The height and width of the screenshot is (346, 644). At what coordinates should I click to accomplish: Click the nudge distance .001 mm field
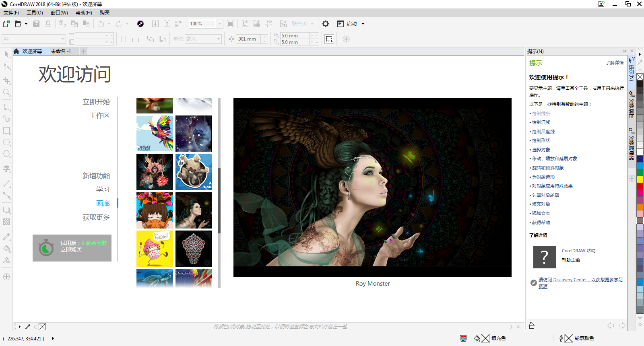pos(248,39)
